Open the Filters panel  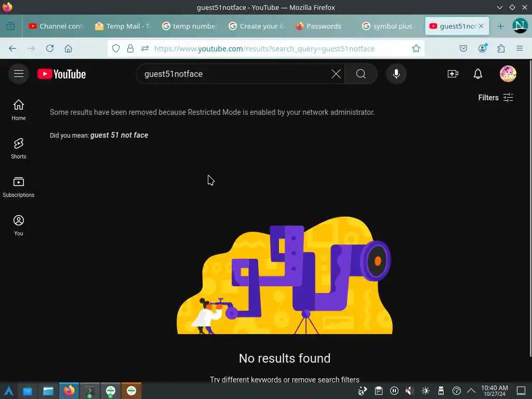pos(495,98)
